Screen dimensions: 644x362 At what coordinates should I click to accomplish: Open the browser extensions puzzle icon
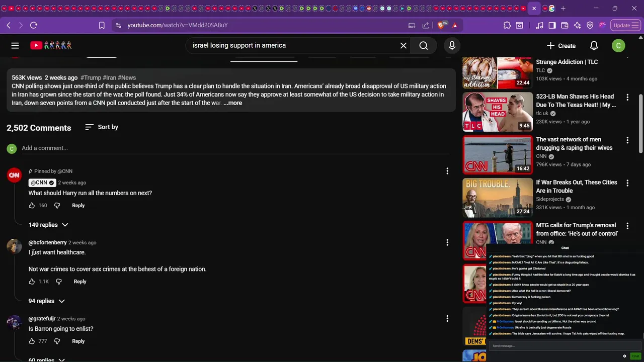pyautogui.click(x=507, y=25)
